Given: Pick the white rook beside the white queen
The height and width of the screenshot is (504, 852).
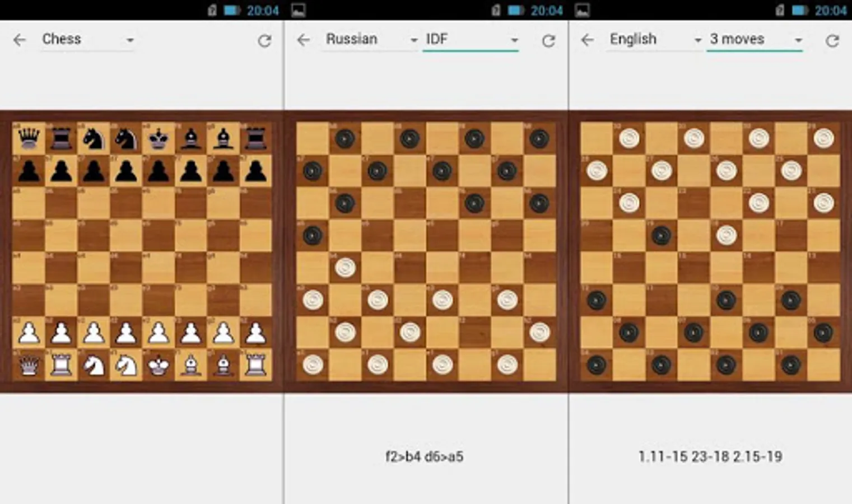Looking at the screenshot, I should coord(61,366).
